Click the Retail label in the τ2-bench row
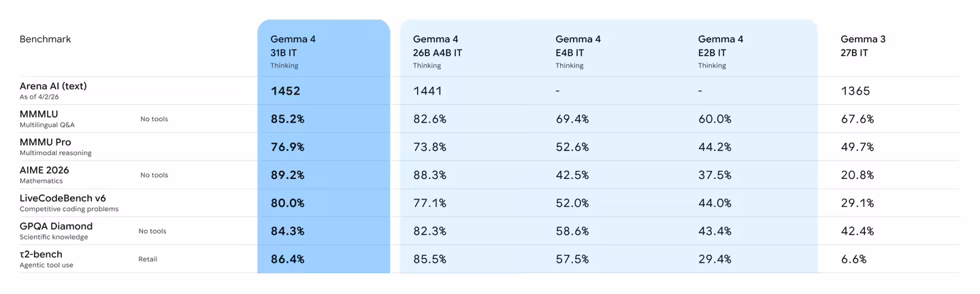 [148, 259]
